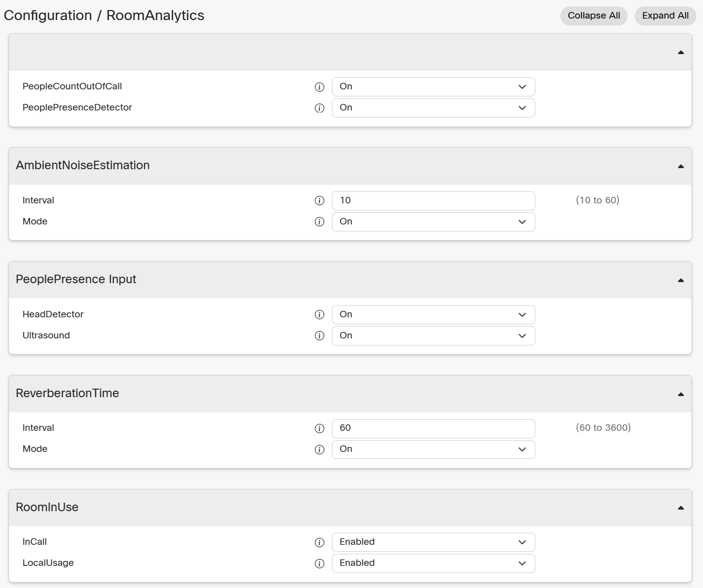Image resolution: width=703 pixels, height=588 pixels.
Task: Click the Expand All button
Action: (665, 16)
